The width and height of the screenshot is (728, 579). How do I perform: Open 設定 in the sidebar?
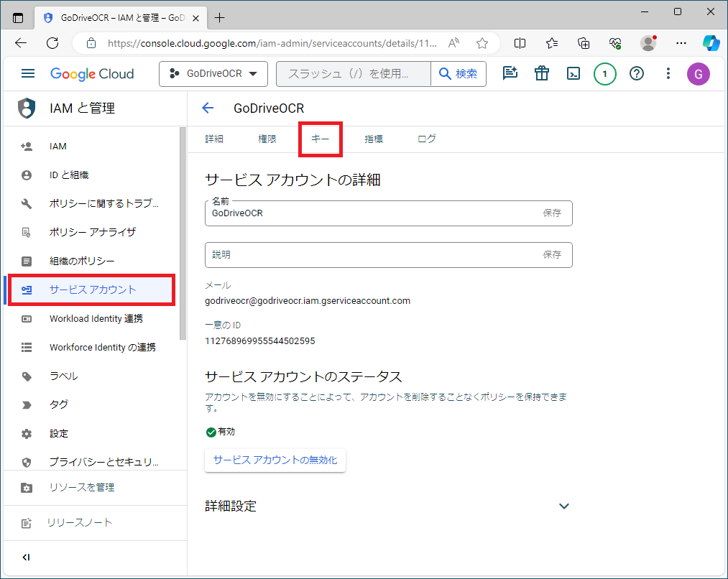coord(91,434)
